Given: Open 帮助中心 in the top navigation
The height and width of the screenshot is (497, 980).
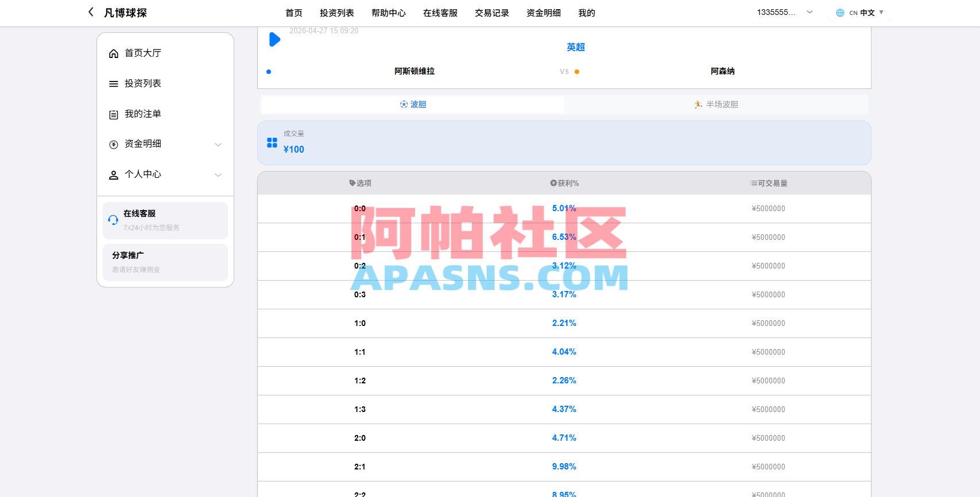Looking at the screenshot, I should 389,13.
